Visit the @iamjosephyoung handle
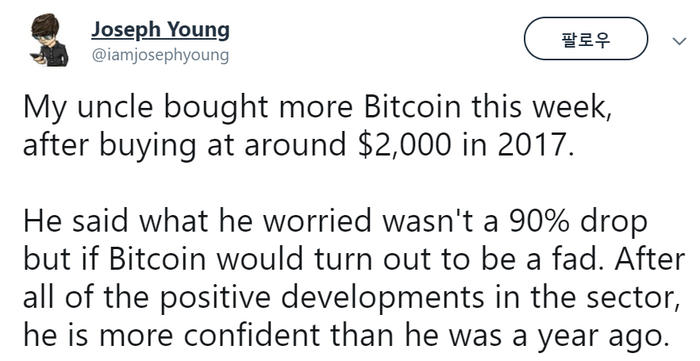 [x=160, y=55]
